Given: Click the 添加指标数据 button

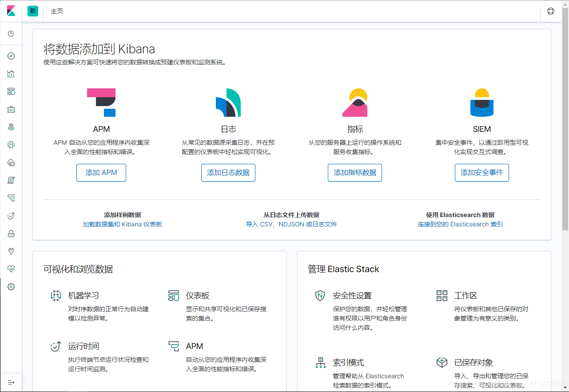Looking at the screenshot, I should [355, 173].
